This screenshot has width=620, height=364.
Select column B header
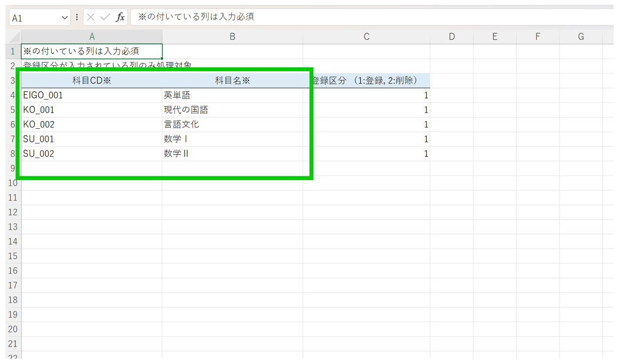tap(232, 37)
